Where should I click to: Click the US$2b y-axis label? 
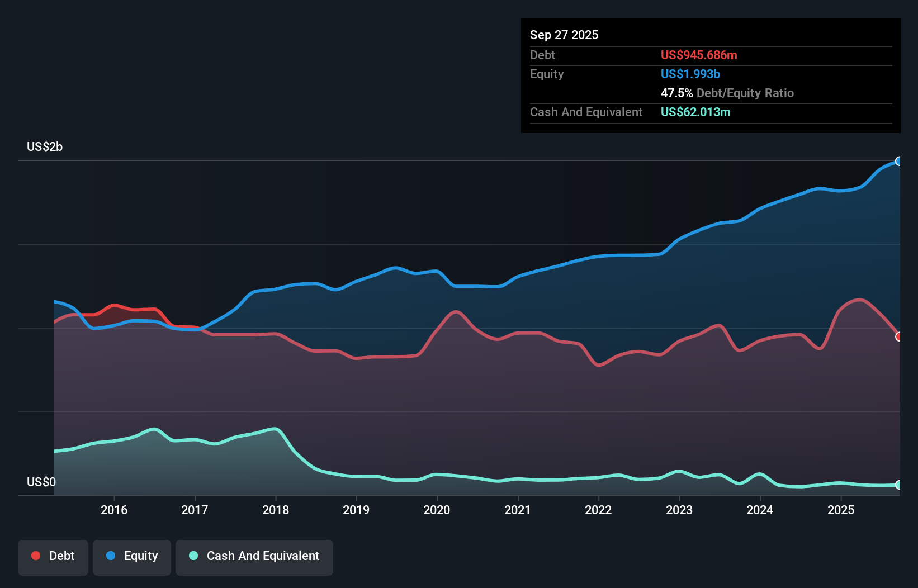45,147
